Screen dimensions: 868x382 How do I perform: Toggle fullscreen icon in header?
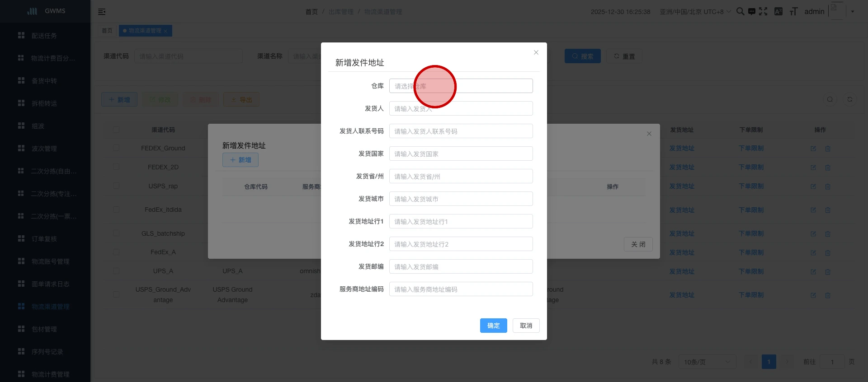(x=763, y=11)
